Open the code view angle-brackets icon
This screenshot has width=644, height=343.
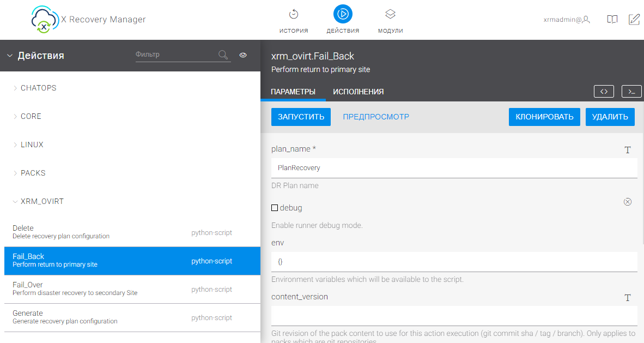click(604, 92)
